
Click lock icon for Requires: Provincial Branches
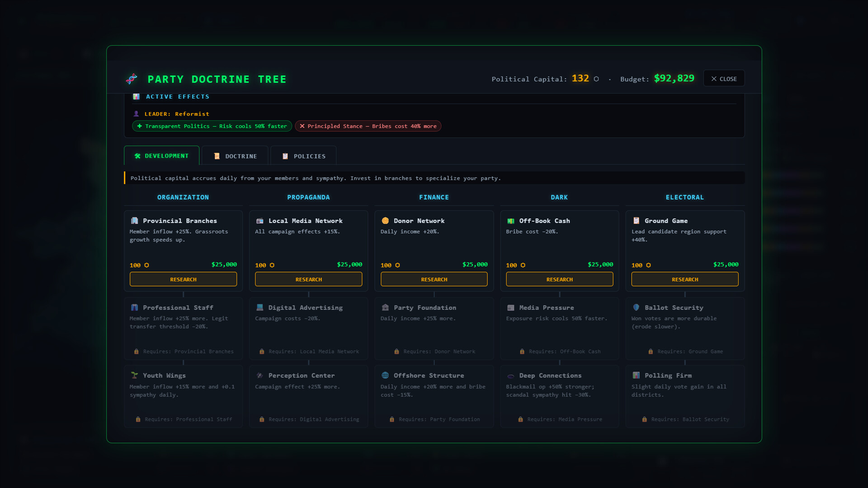[x=137, y=352]
